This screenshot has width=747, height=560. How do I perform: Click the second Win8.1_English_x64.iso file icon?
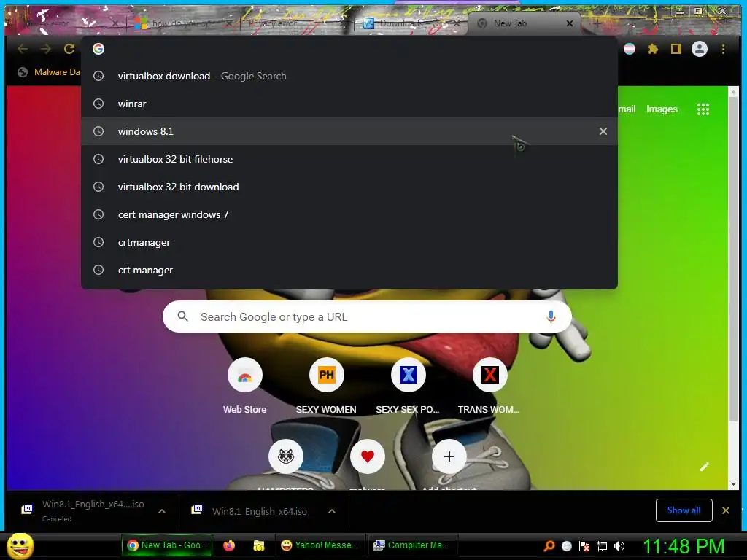(197, 510)
